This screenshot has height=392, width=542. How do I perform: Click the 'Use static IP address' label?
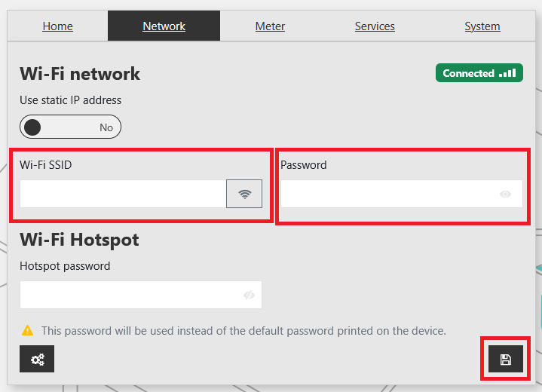pos(71,100)
